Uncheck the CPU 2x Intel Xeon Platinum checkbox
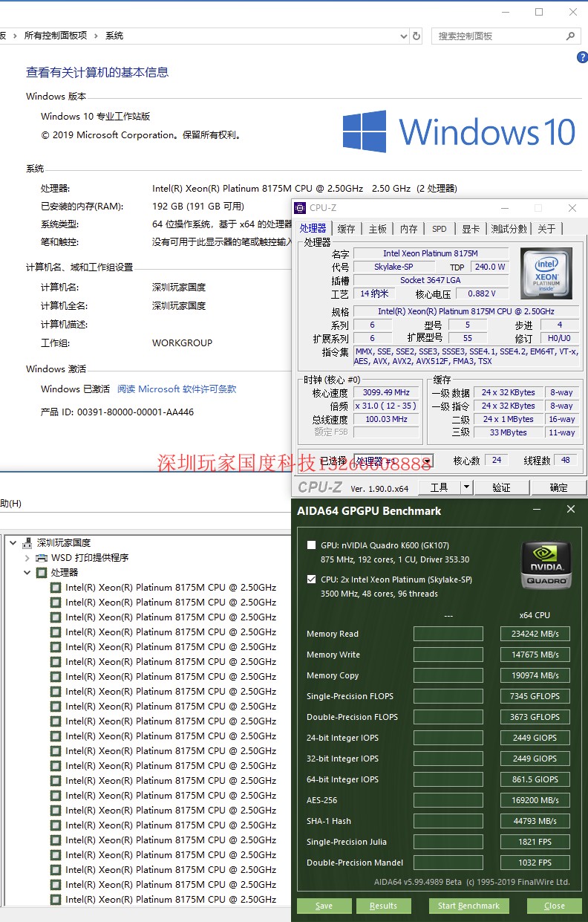 point(311,580)
